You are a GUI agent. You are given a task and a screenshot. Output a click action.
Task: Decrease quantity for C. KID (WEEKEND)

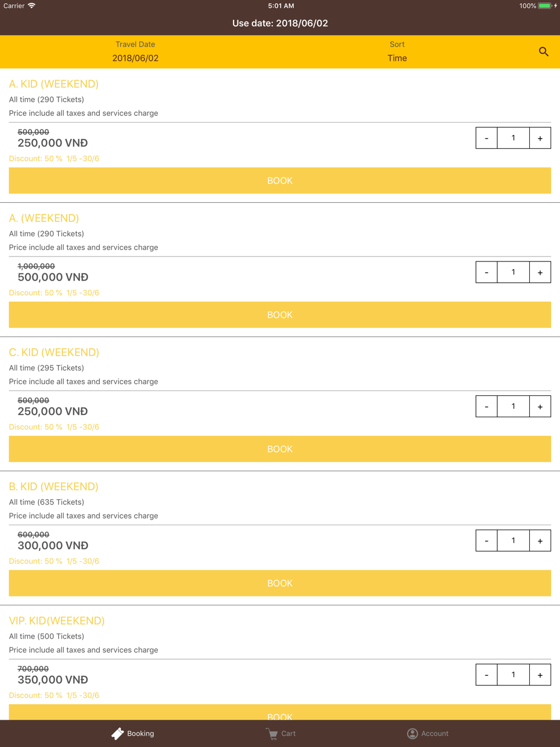point(487,407)
